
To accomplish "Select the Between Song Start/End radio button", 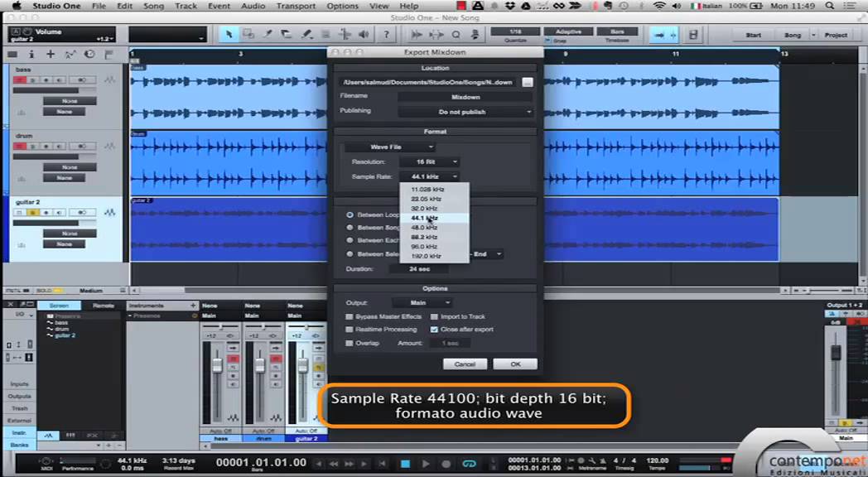I will click(350, 228).
